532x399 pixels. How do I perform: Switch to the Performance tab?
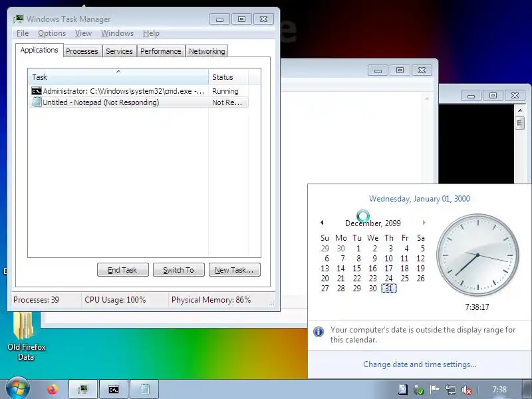click(160, 51)
